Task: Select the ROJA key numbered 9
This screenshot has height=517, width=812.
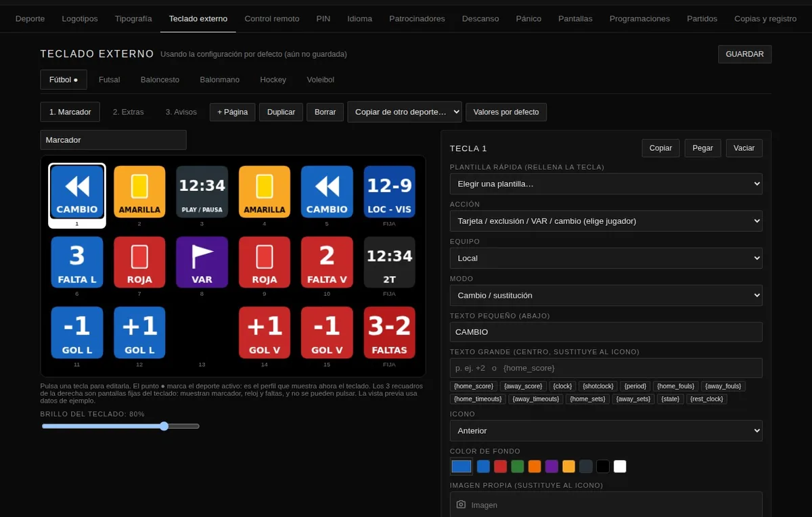Action: click(265, 262)
